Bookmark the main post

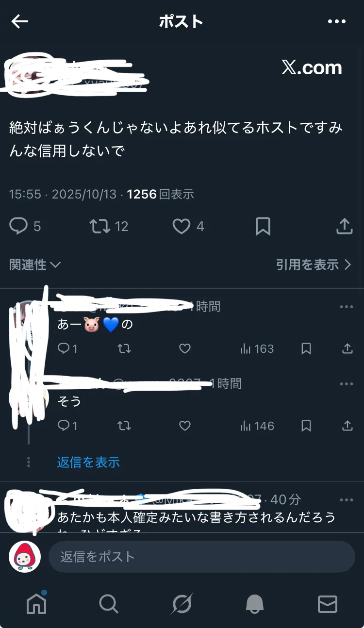263,226
